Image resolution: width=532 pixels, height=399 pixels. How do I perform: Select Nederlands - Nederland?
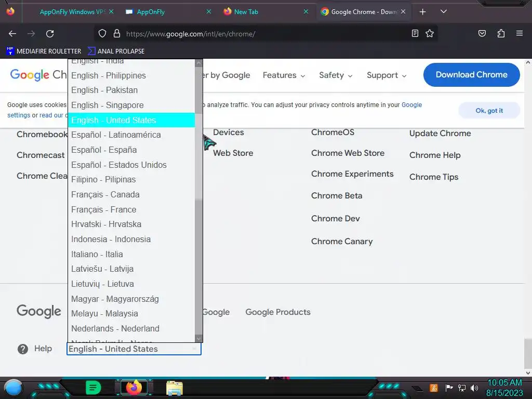pyautogui.click(x=131, y=328)
